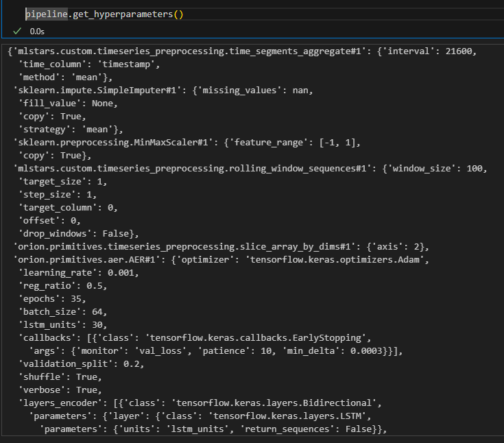This screenshot has width=504, height=443.
Task: Click the 'time_column': 'timestamp' line
Action: tap(89, 64)
